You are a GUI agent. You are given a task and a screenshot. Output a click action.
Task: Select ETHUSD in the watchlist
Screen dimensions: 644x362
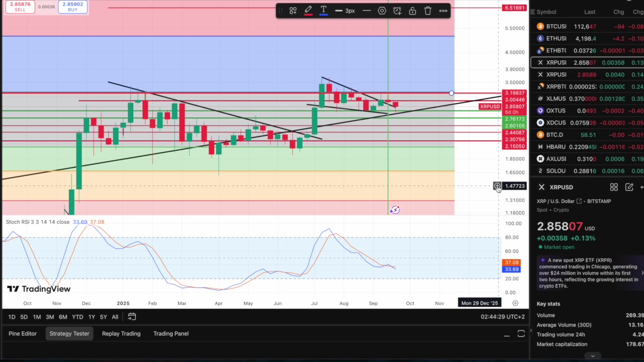(587, 39)
